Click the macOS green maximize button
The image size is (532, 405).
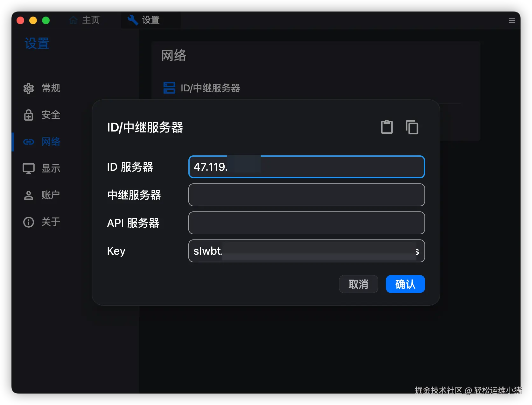tap(46, 20)
